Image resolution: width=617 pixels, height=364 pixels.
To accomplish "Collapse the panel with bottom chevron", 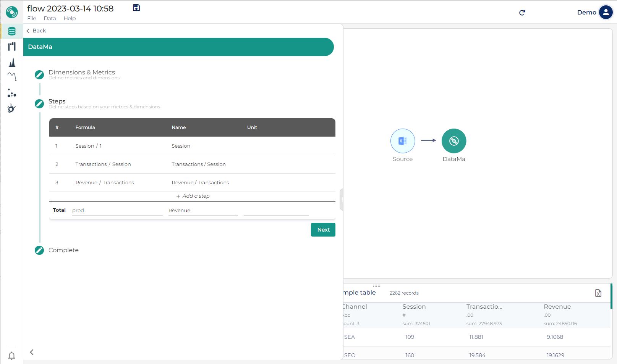I will point(32,352).
